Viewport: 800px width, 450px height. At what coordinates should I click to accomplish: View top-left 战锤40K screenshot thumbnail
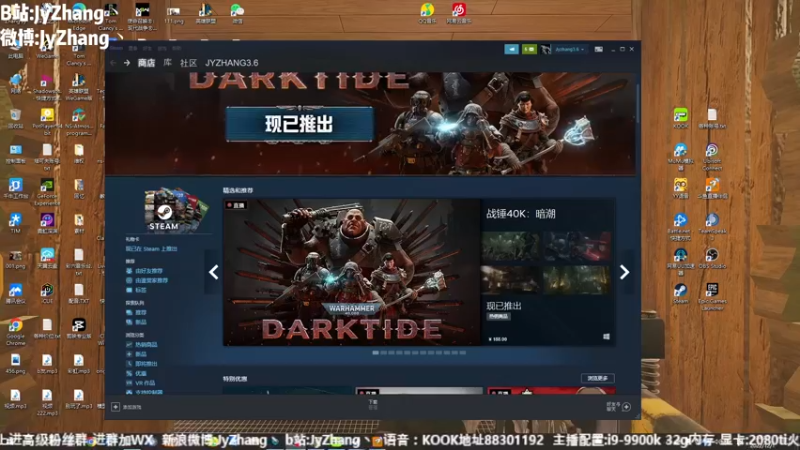[511, 246]
